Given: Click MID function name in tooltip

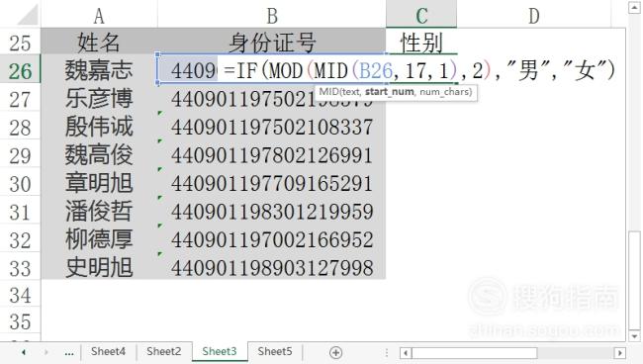Looking at the screenshot, I should point(328,91).
